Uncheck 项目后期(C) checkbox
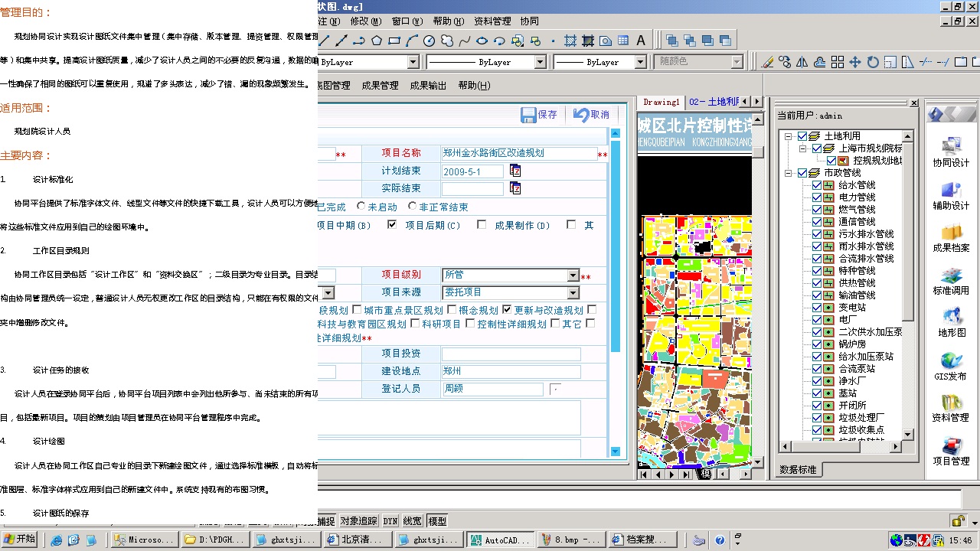This screenshot has height=551, width=980. (x=392, y=225)
